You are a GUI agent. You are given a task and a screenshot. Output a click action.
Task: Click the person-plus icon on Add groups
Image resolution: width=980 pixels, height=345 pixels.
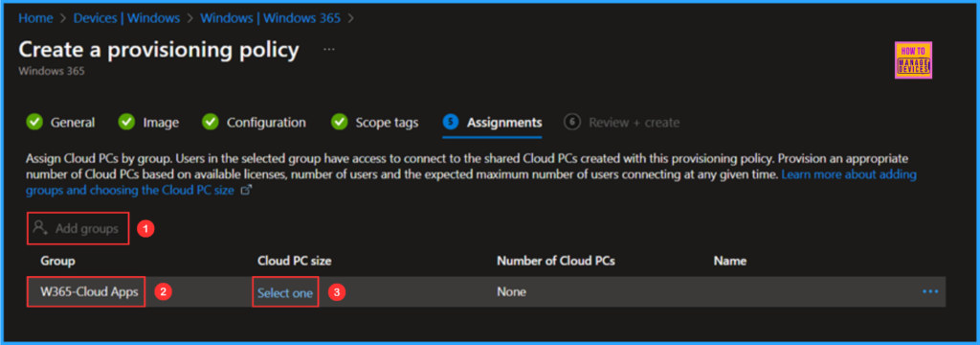click(41, 228)
